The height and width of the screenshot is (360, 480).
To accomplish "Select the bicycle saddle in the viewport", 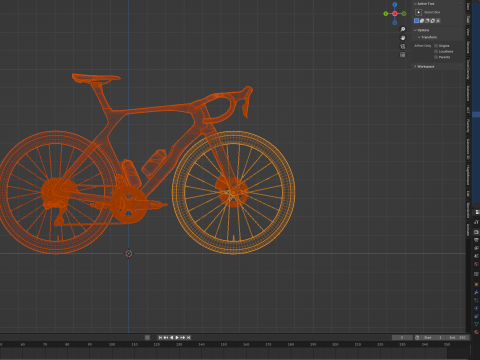I will point(96,78).
